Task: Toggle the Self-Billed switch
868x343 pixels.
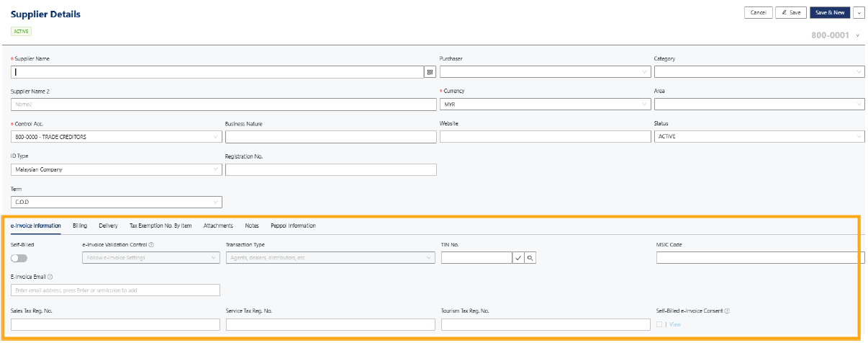Action: [x=19, y=258]
